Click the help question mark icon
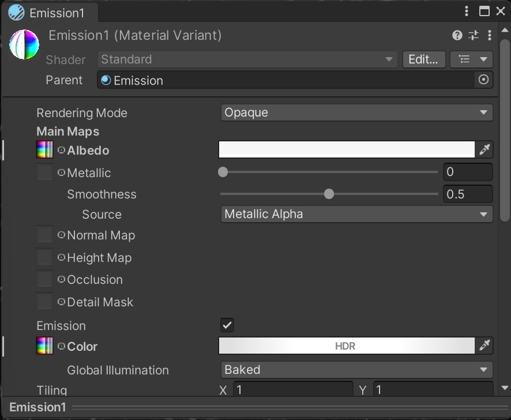The width and height of the screenshot is (511, 420). click(457, 36)
